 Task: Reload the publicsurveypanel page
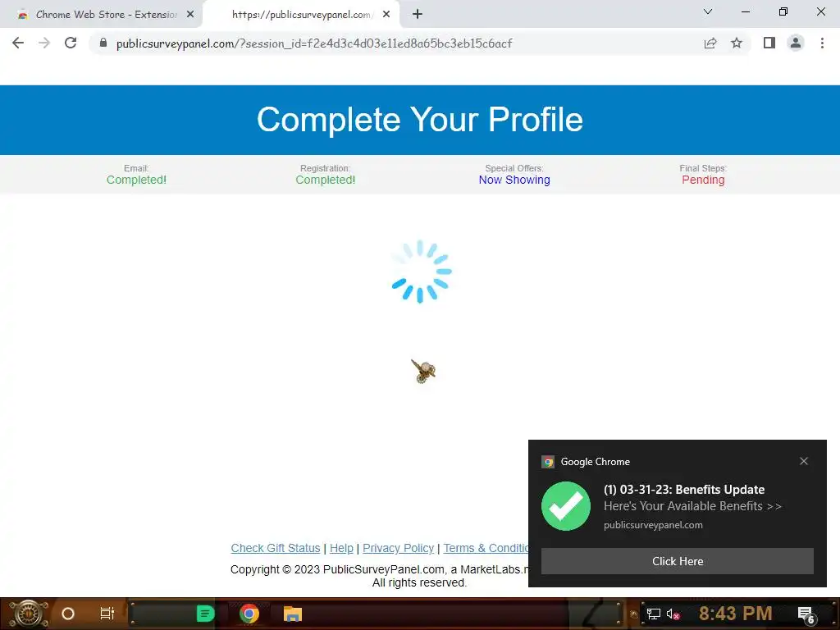tap(71, 43)
